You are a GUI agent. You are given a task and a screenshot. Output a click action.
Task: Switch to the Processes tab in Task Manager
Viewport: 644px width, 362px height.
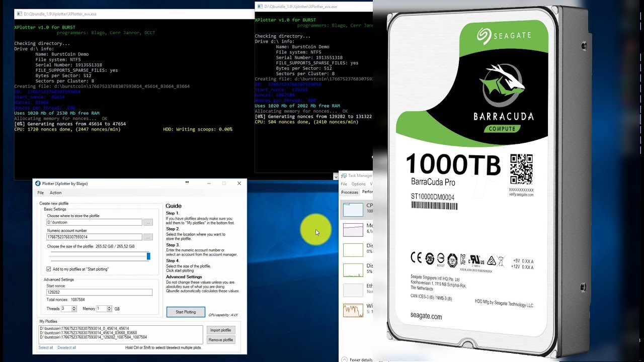coord(350,192)
